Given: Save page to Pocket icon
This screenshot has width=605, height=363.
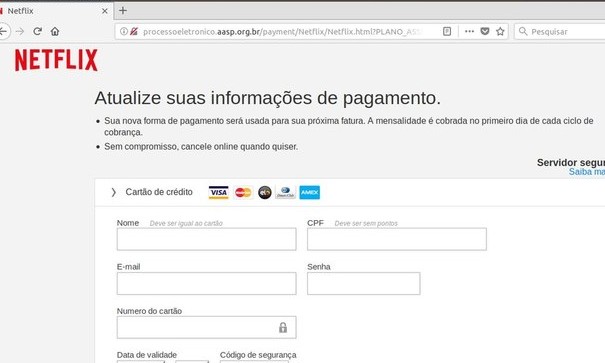Looking at the screenshot, I should click(x=485, y=31).
